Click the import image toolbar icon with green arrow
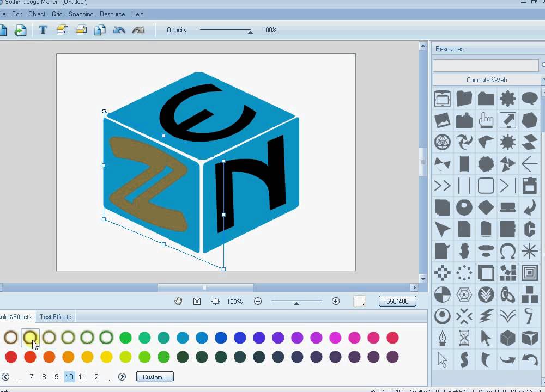This screenshot has height=392, width=545. [x=20, y=30]
